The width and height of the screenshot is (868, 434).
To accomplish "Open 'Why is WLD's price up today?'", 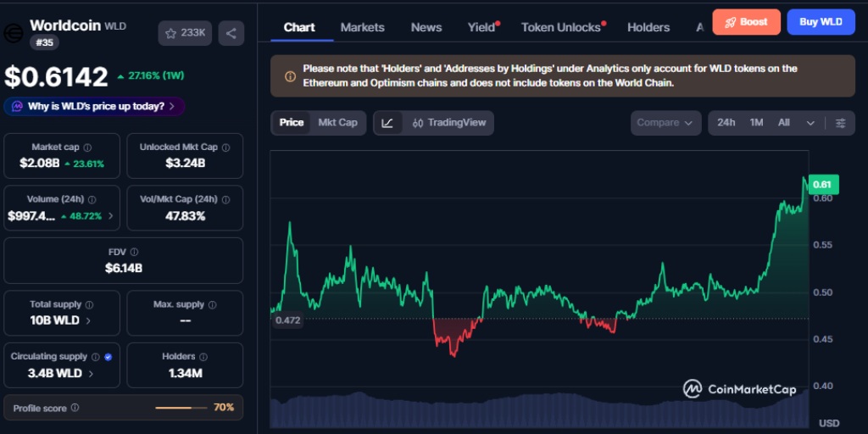I will tap(95, 106).
